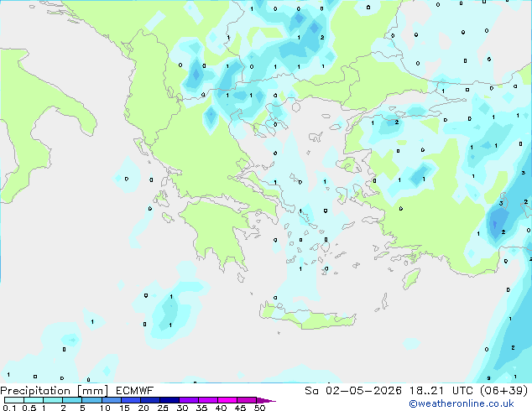The width and height of the screenshot is (532, 411).
Task: Click the '30' legend scale label
Action: click(x=182, y=408)
